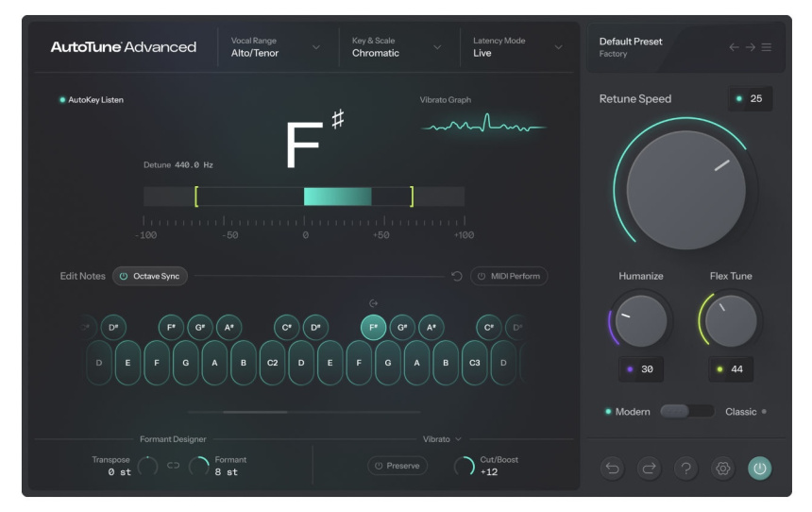Click the Formant small knob
The height and width of the screenshot is (512, 812).
(x=199, y=466)
